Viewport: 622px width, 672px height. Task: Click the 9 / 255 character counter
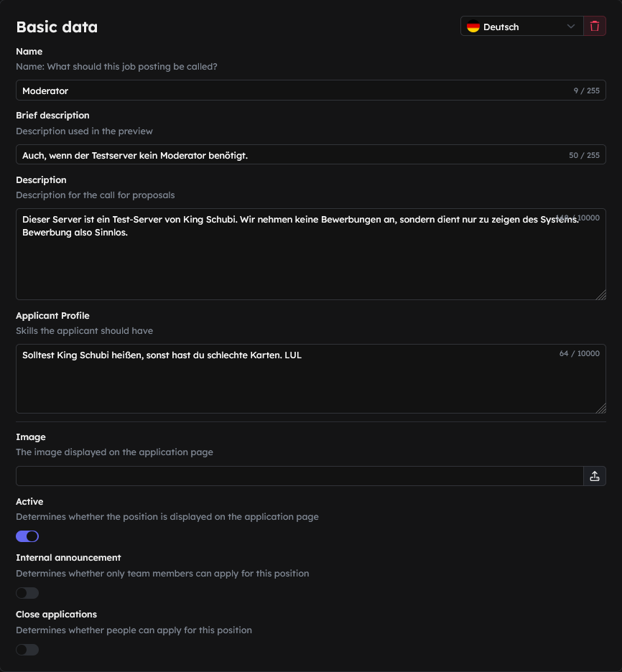[x=586, y=90]
